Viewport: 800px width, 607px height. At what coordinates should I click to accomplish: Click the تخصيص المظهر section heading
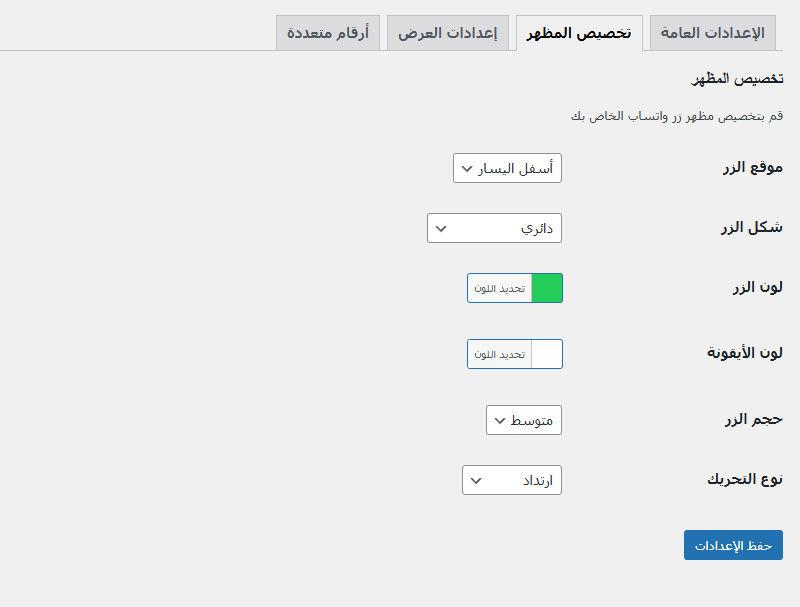click(738, 79)
